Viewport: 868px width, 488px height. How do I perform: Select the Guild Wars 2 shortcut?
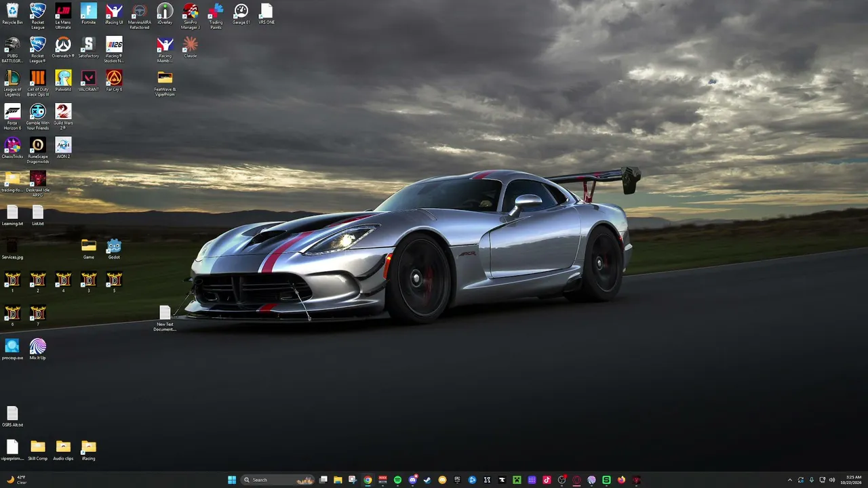[x=63, y=117]
